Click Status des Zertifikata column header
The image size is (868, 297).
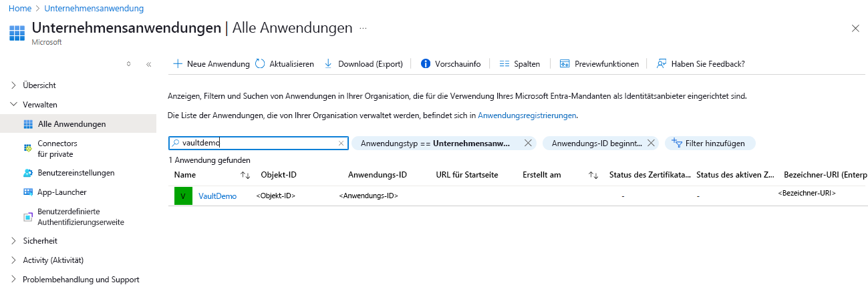650,175
